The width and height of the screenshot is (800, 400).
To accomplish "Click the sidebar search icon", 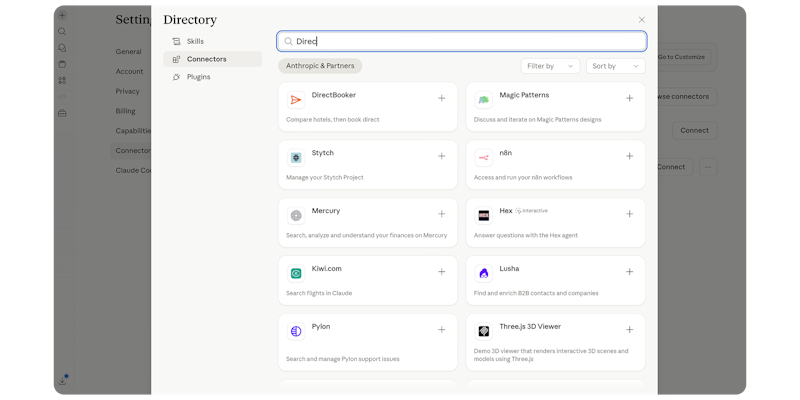I will click(x=62, y=32).
